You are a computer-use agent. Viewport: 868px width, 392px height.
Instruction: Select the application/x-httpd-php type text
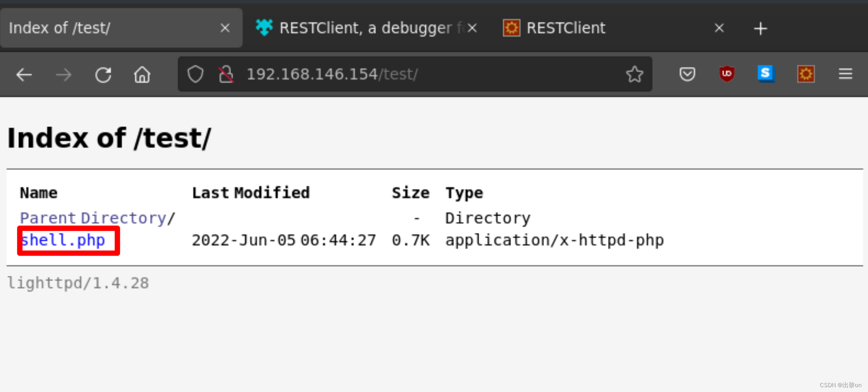tap(554, 240)
